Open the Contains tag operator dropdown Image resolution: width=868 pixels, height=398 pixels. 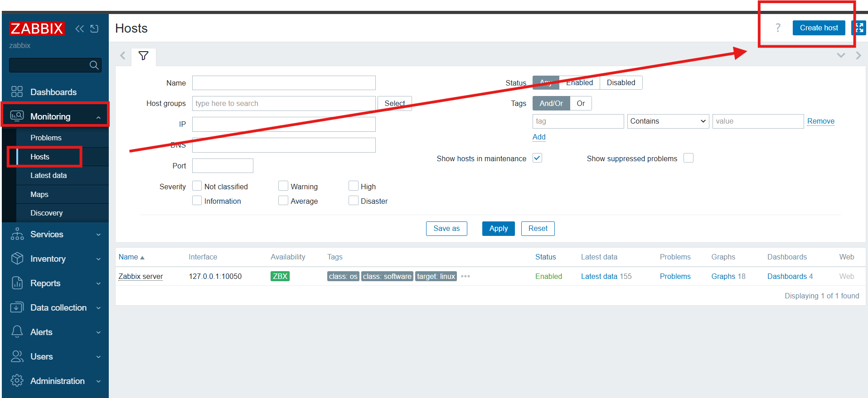click(668, 121)
